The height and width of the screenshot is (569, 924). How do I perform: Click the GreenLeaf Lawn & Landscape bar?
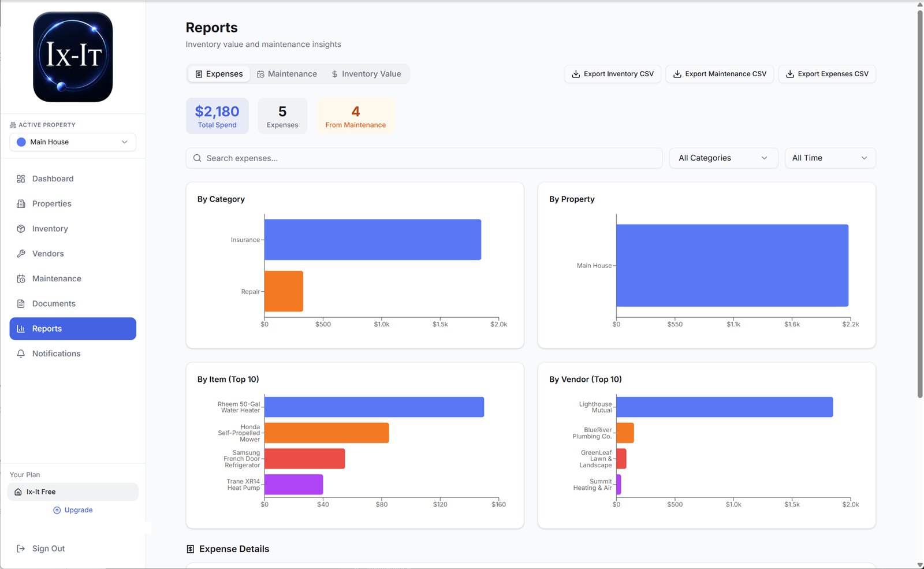click(x=621, y=459)
